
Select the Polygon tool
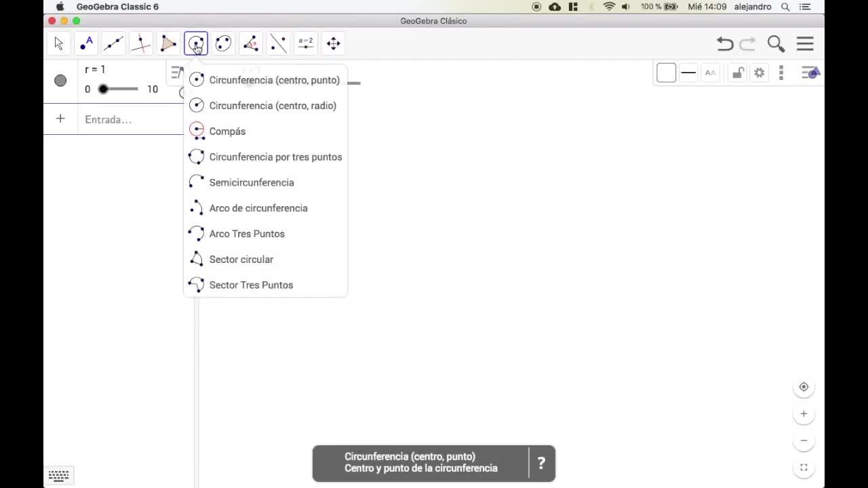[168, 43]
